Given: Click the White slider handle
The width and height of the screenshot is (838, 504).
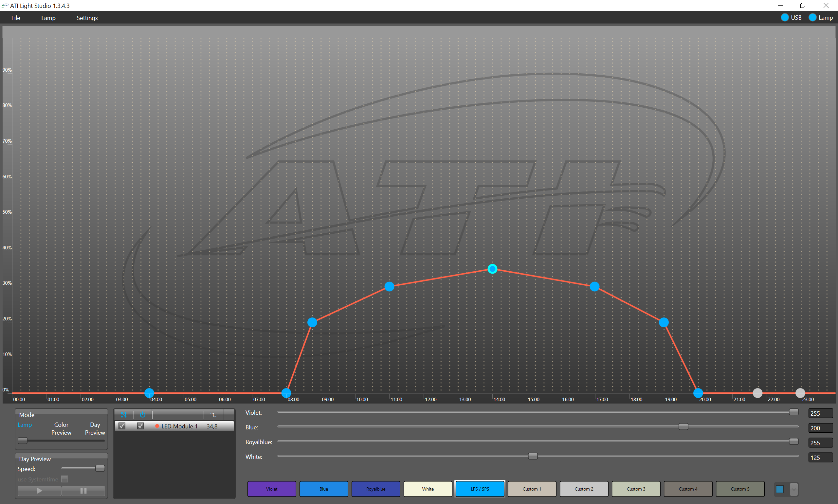Looking at the screenshot, I should pos(533,456).
